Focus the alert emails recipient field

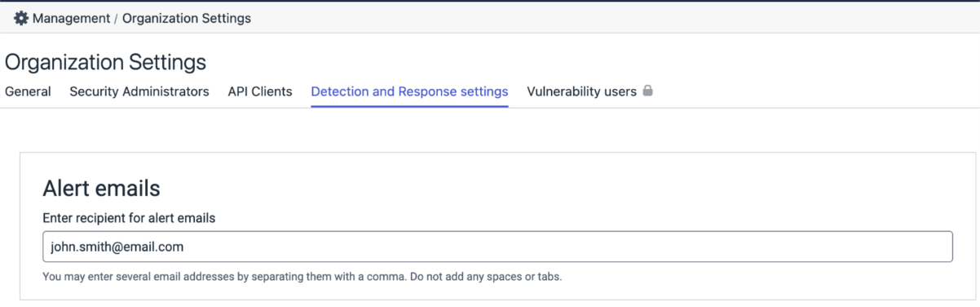point(497,247)
